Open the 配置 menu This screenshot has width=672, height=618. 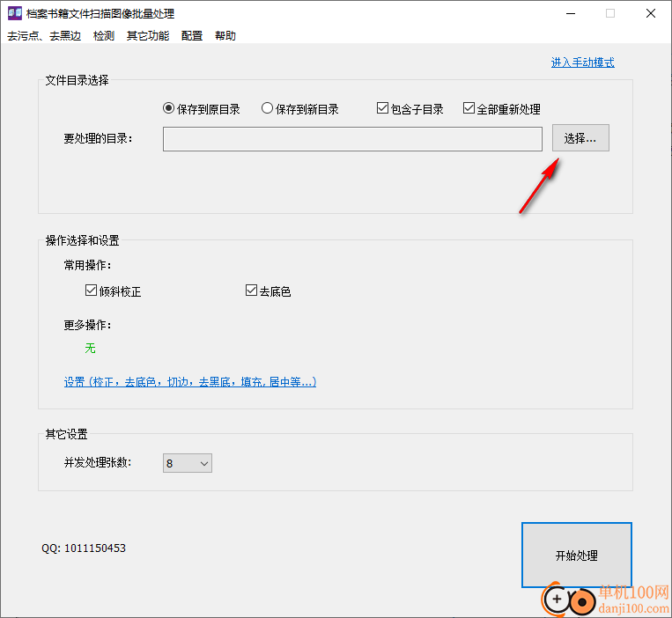[192, 36]
